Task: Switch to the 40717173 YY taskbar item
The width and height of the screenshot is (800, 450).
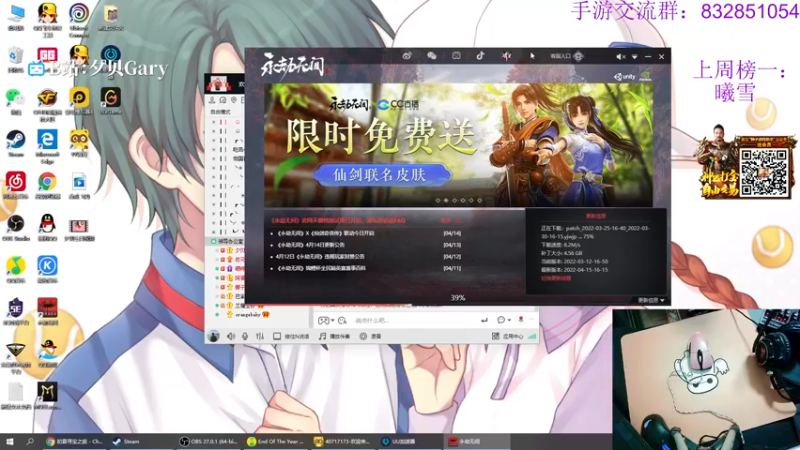Action: (x=342, y=441)
